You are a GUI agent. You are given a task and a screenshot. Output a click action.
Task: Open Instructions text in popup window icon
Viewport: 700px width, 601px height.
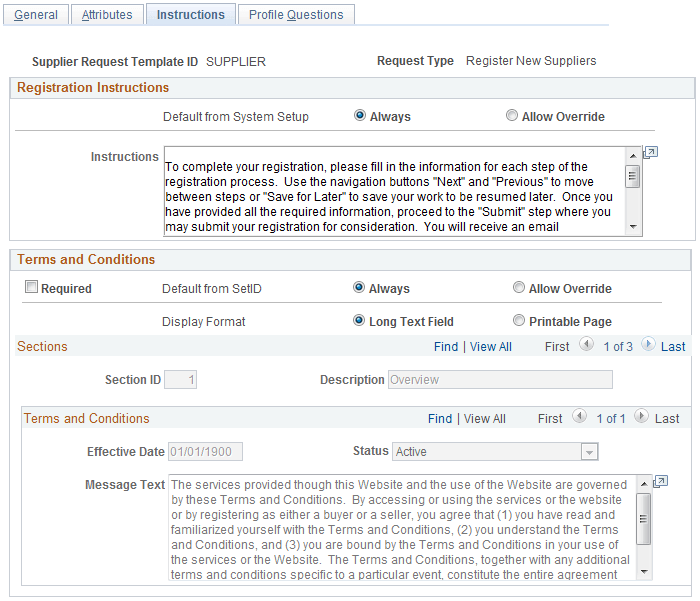[x=650, y=153]
